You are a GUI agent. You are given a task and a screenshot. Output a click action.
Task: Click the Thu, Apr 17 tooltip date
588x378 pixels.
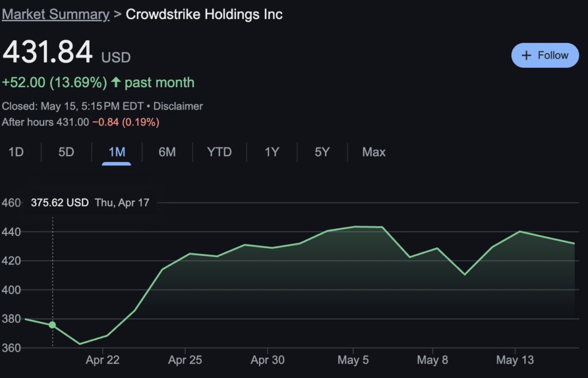(x=122, y=202)
